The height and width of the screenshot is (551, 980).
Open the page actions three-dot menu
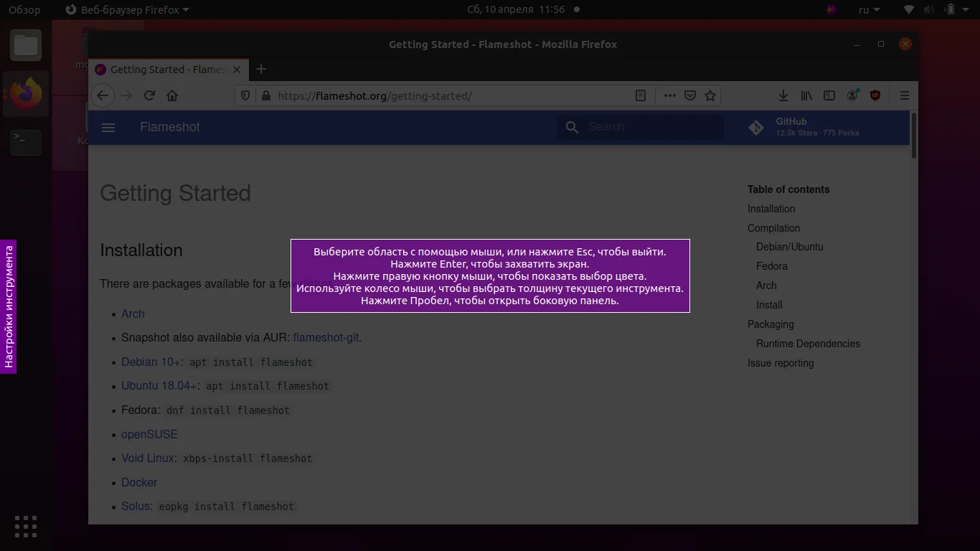[669, 95]
